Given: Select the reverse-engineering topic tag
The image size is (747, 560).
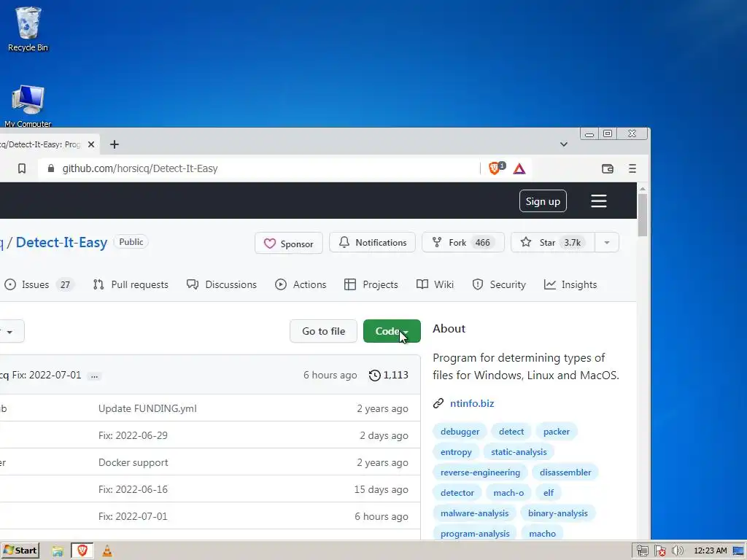Looking at the screenshot, I should pos(480,472).
